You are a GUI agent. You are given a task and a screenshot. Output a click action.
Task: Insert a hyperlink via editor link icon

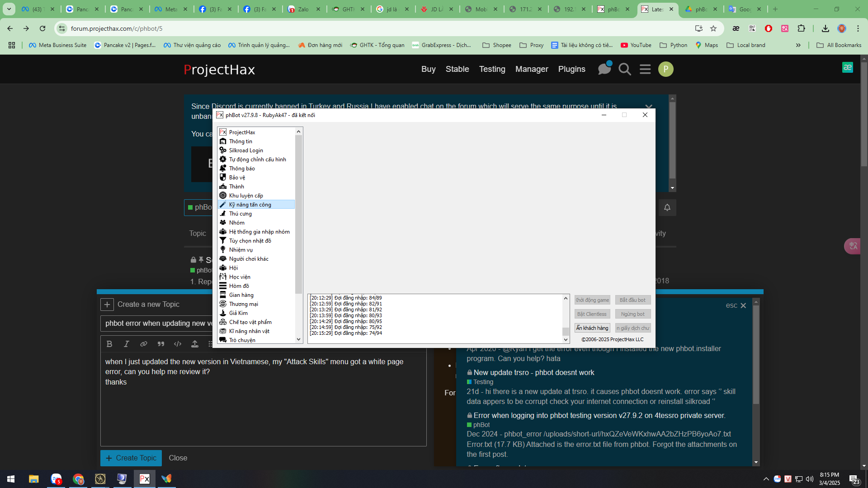(144, 344)
